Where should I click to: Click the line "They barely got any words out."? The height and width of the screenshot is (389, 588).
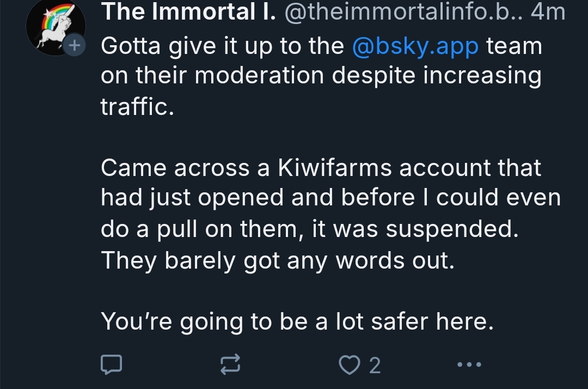277,260
